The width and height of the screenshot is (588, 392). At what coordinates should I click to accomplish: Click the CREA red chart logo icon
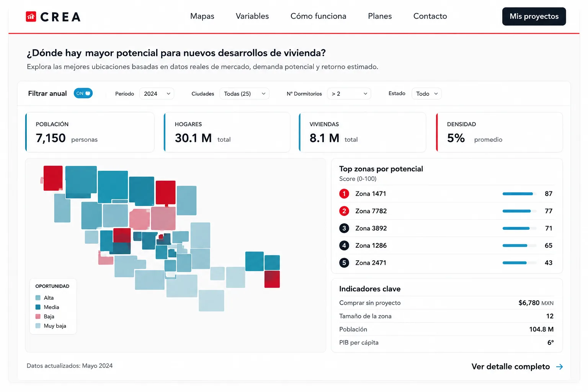pos(31,16)
